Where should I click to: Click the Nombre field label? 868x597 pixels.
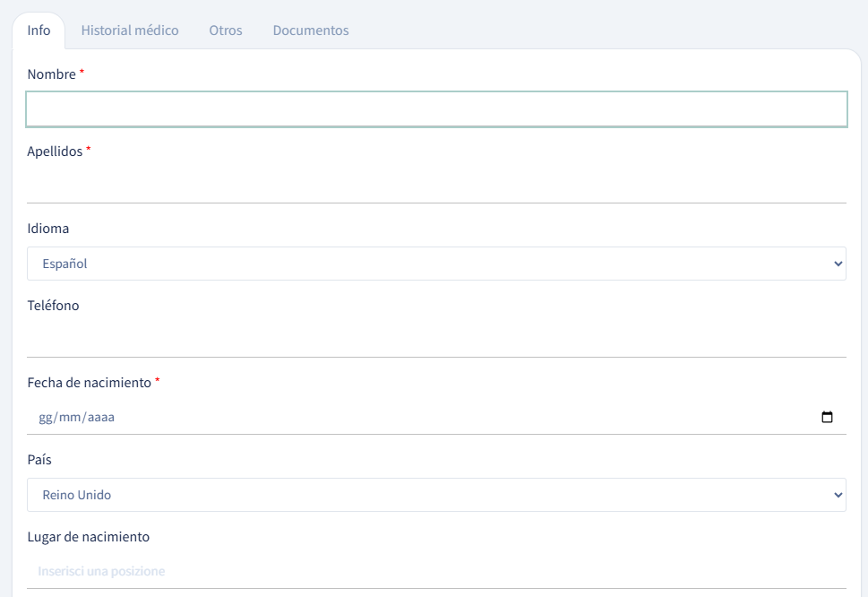click(51, 74)
